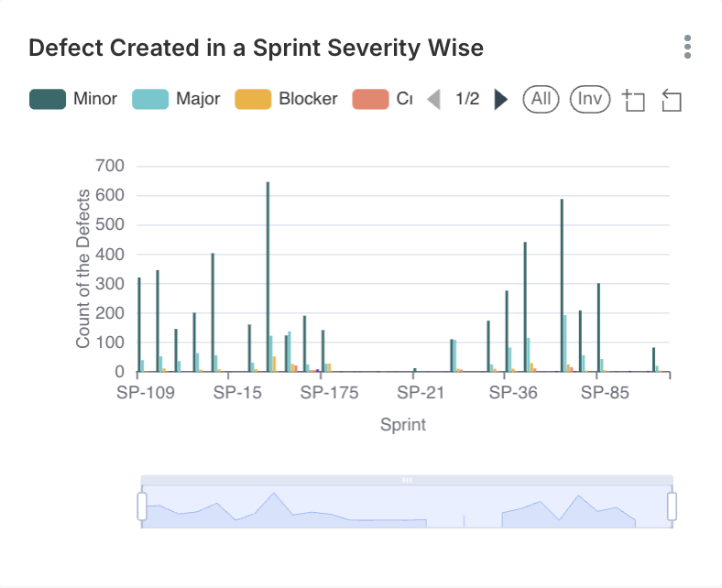Go to previous legend page arrow
The height and width of the screenshot is (588, 722).
click(x=434, y=99)
